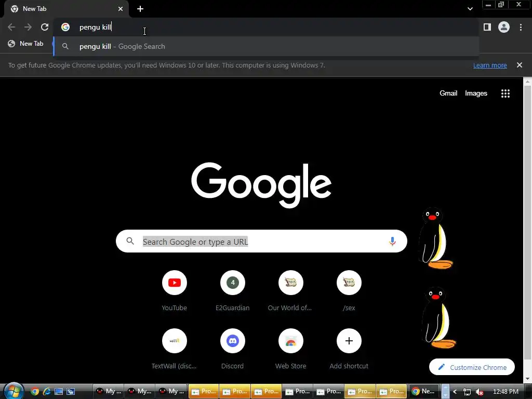
Task: Open the /sex shortcut tile
Action: click(x=349, y=283)
